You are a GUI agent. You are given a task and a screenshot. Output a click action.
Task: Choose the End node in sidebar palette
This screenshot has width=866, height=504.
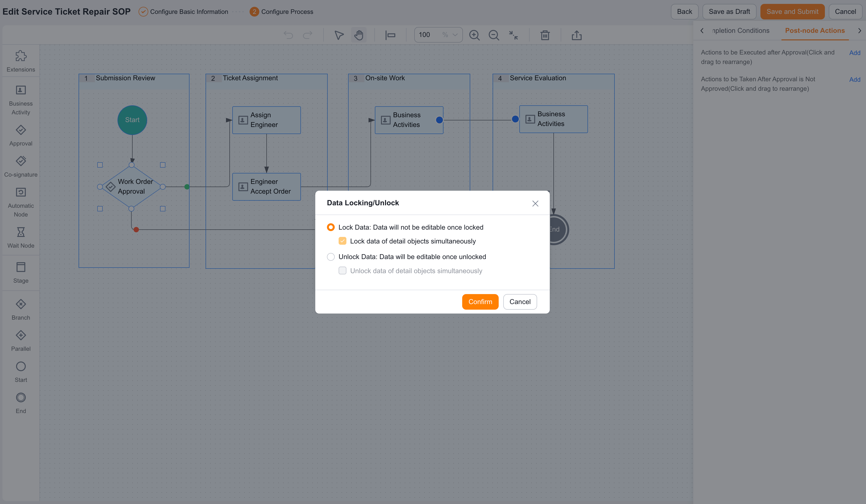tap(21, 398)
